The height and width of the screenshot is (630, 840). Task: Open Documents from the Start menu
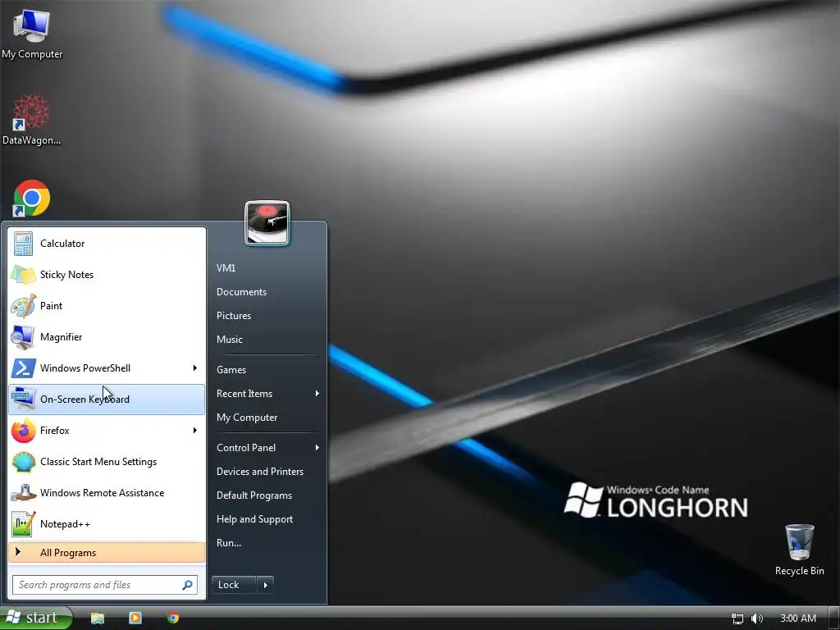(x=242, y=292)
